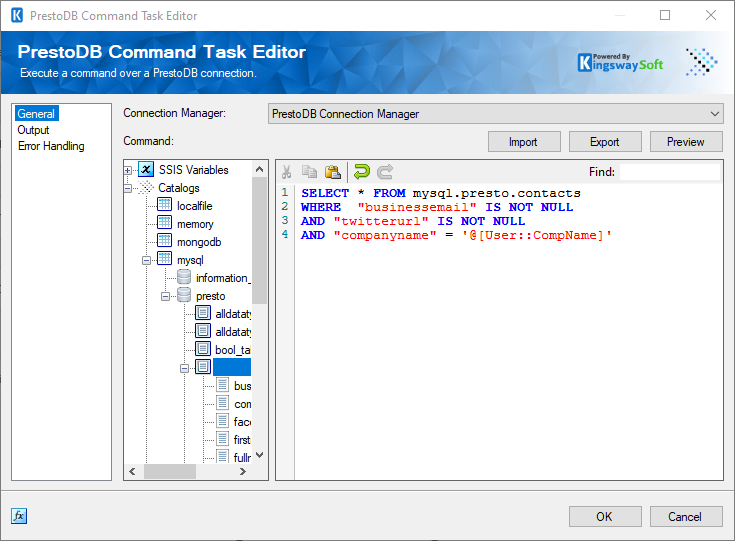Click the con column icon
The image size is (735, 541).
point(222,403)
